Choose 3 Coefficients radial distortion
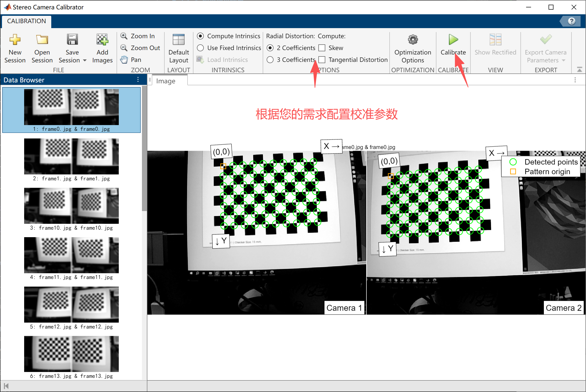 (270, 60)
